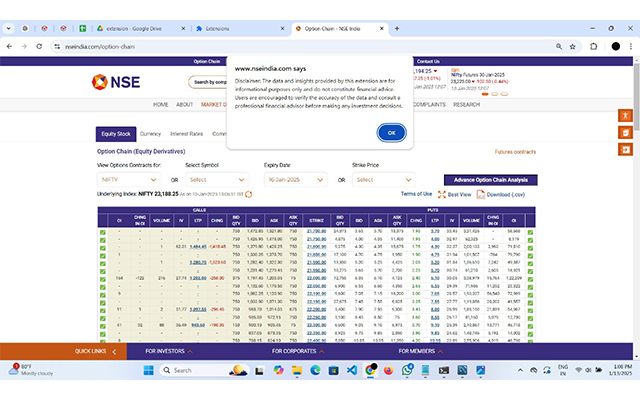Click the Best View link text
640x400 pixels.
pos(459,195)
